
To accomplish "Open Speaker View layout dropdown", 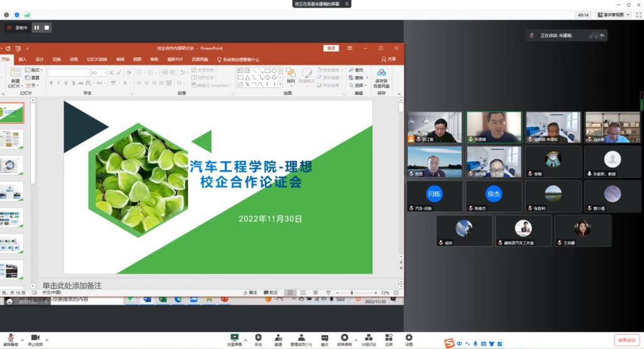I will [613, 15].
